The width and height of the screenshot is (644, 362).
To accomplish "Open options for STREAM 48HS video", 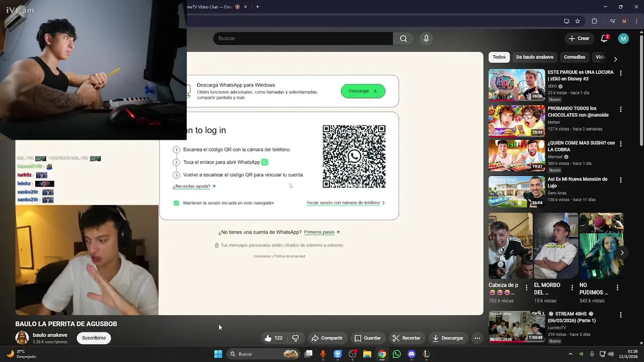I will coord(620,315).
